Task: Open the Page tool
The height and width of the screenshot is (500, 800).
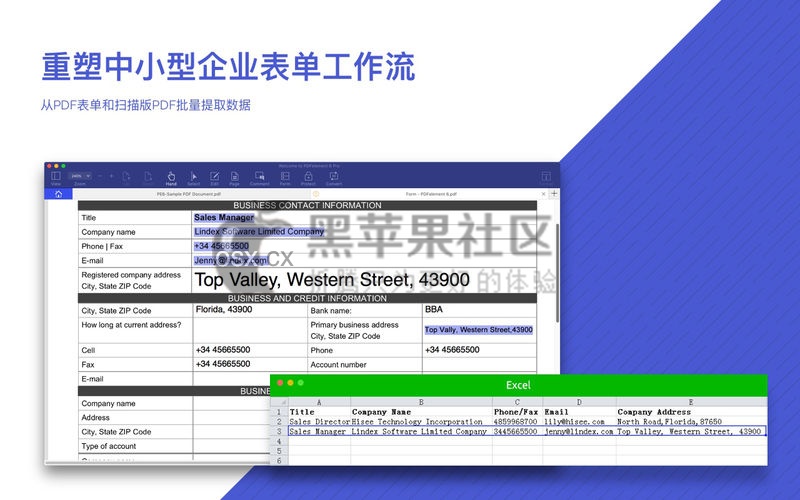Action: pos(234,177)
